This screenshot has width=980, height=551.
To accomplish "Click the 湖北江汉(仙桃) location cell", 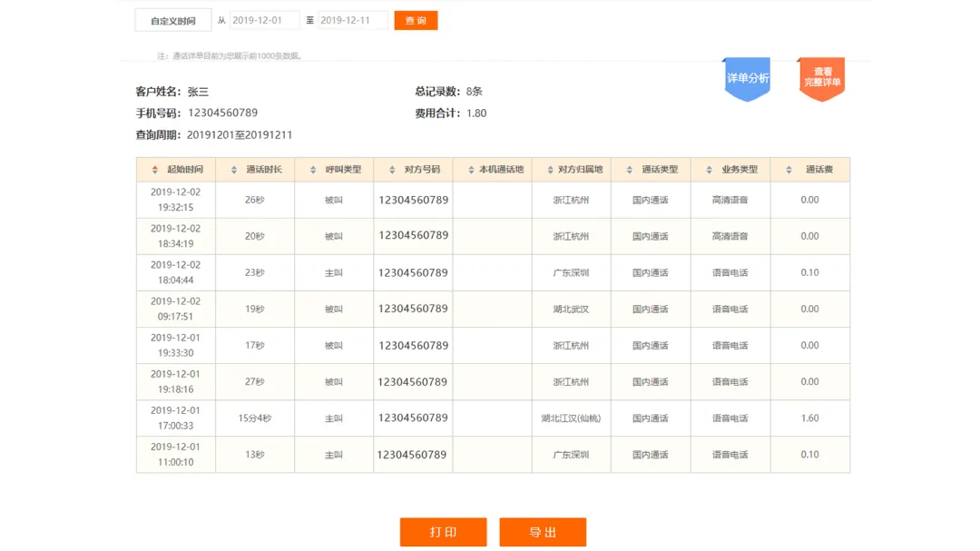I will point(571,418).
